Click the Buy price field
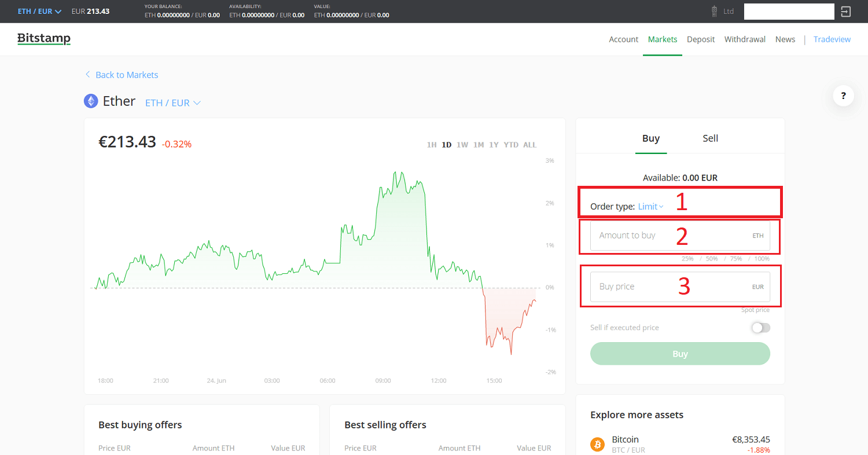 pyautogui.click(x=680, y=287)
